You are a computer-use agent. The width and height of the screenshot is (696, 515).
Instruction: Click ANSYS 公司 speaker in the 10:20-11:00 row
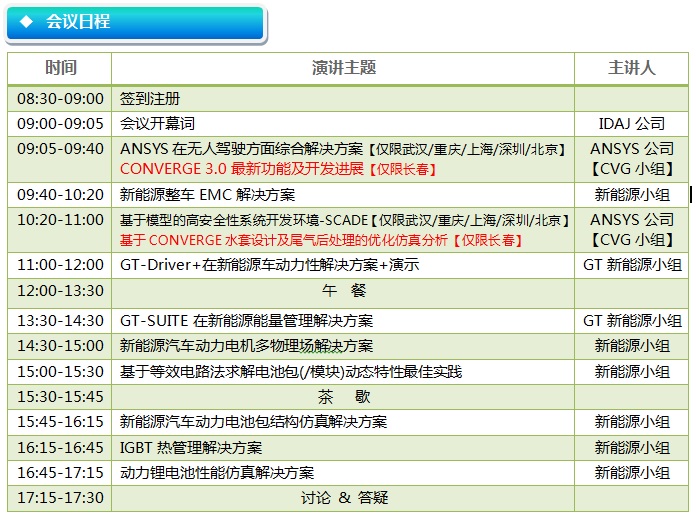(x=632, y=220)
